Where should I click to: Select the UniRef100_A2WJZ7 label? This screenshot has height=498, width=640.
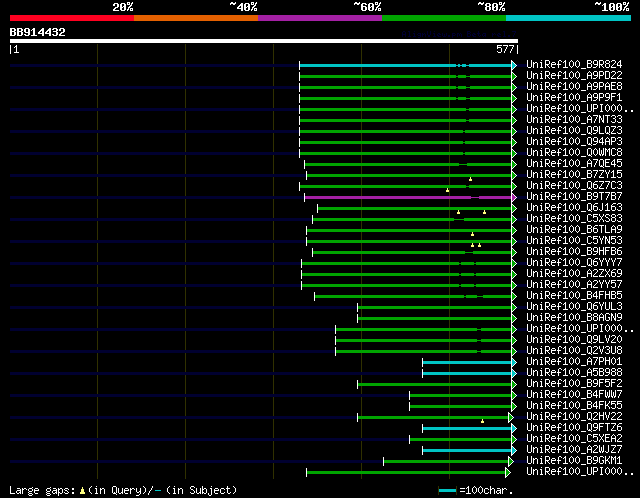point(574,450)
